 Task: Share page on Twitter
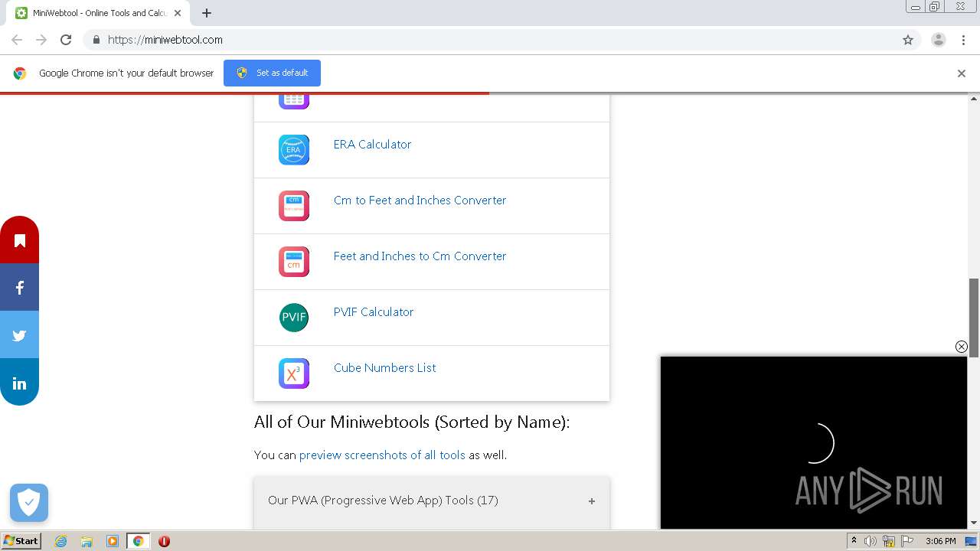[19, 335]
